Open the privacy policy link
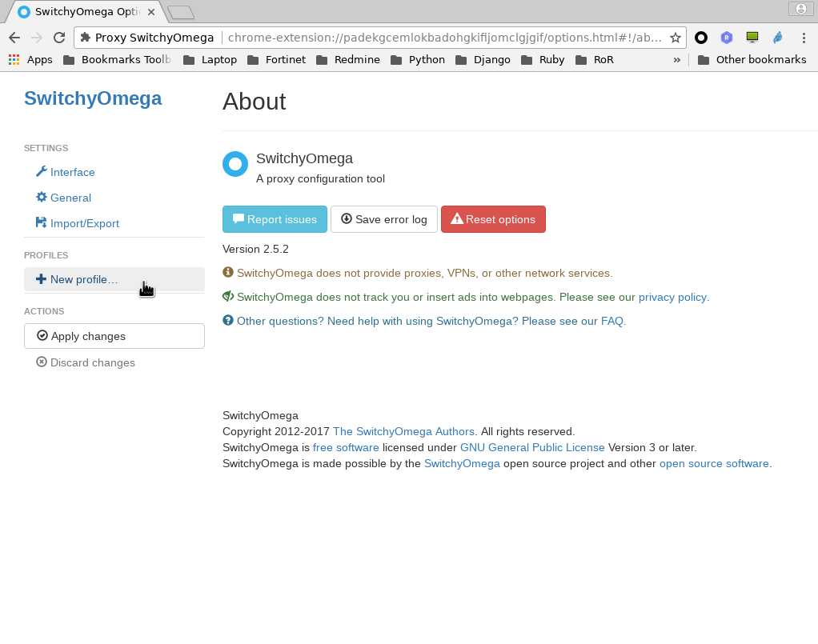This screenshot has width=818, height=644. 672,297
